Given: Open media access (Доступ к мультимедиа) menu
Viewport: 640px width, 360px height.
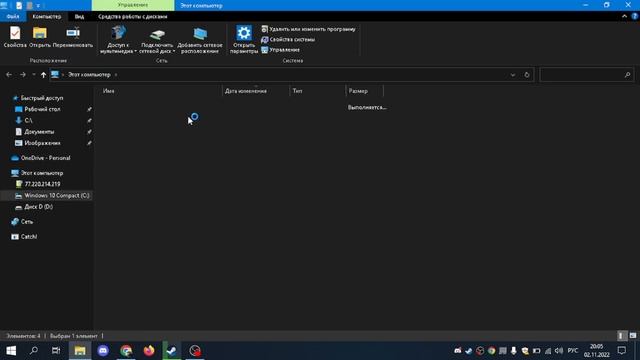Looking at the screenshot, I should click(x=118, y=40).
